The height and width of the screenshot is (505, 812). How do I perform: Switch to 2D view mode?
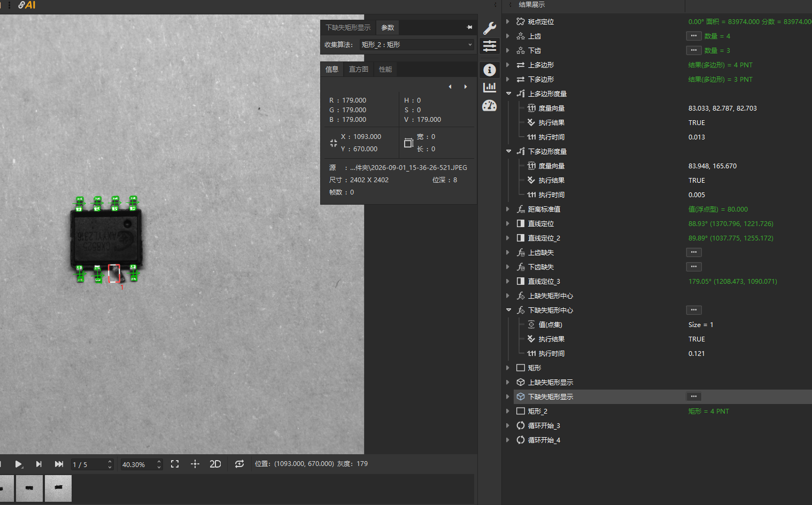[215, 464]
